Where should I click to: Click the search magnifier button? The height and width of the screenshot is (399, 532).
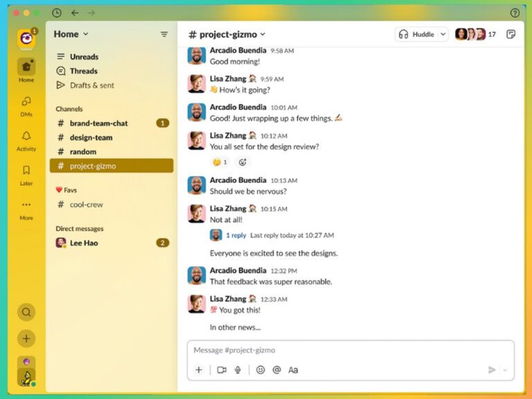coord(26,312)
